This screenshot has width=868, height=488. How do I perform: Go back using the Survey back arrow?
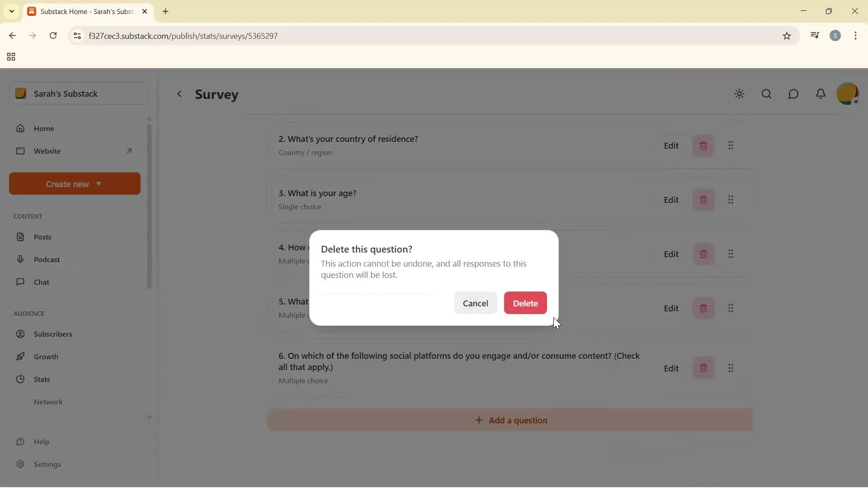179,94
